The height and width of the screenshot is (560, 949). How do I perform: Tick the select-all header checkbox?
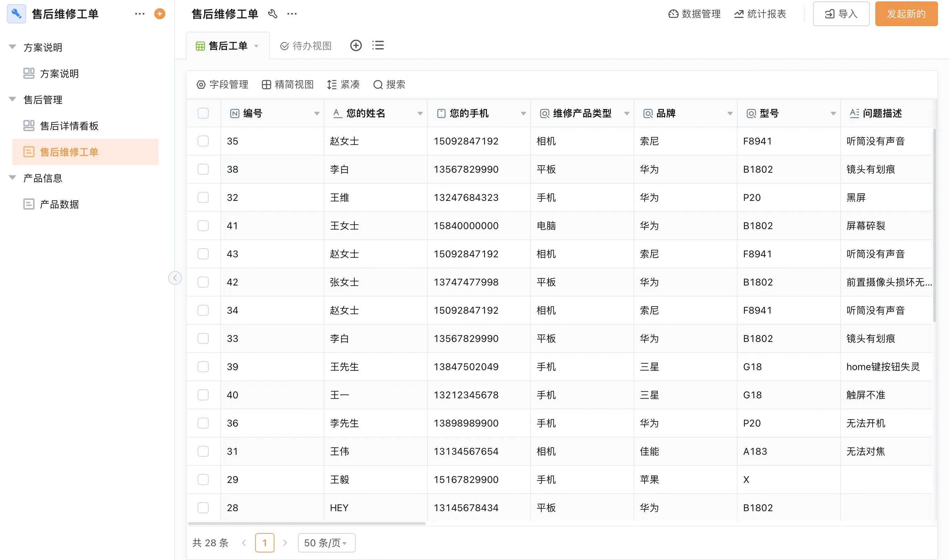(203, 113)
